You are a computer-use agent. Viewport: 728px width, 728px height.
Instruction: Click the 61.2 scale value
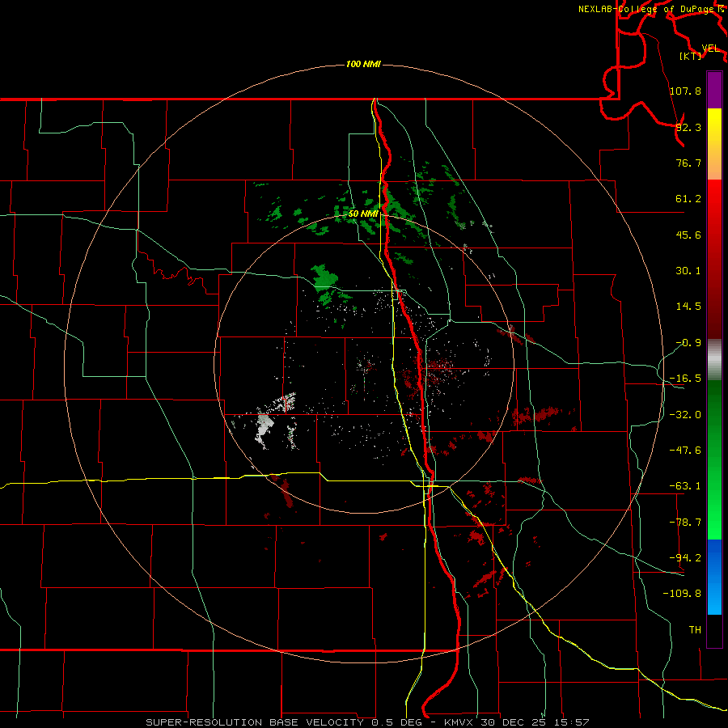688,199
